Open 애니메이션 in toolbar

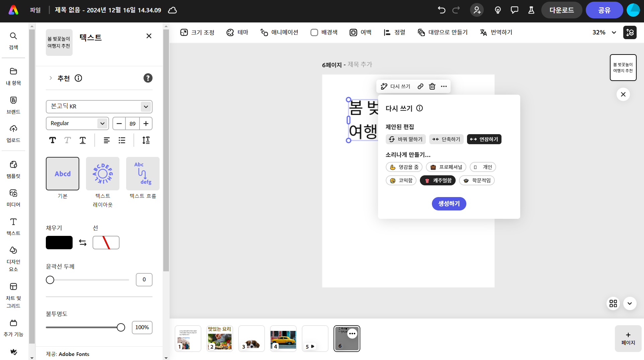[x=279, y=32]
